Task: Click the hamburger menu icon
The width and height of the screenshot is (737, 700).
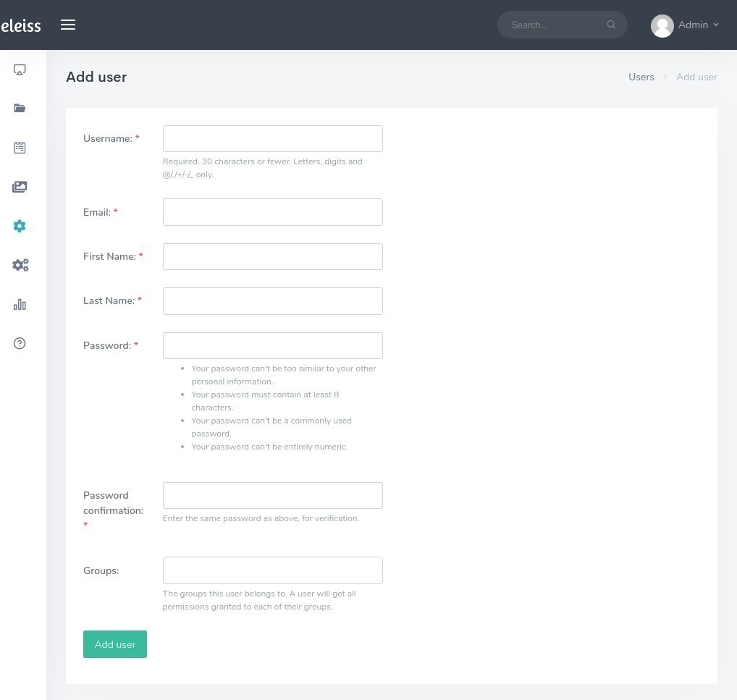Action: point(67,25)
